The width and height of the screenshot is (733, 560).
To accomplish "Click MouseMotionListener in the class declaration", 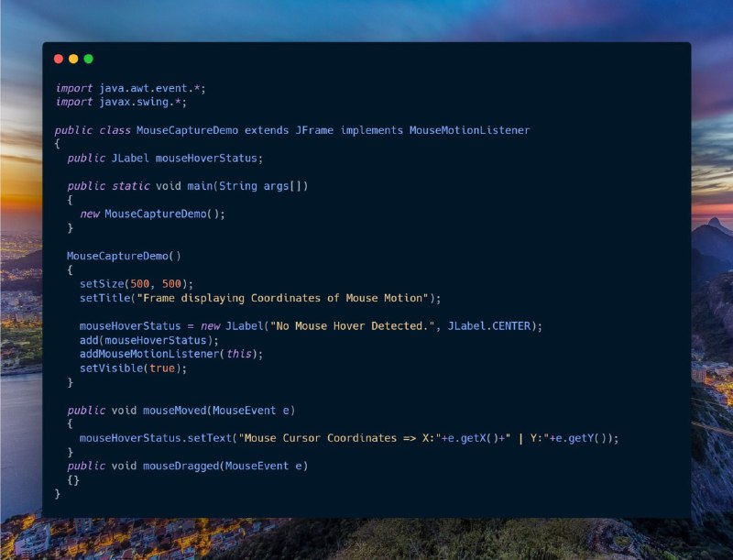I will point(469,130).
